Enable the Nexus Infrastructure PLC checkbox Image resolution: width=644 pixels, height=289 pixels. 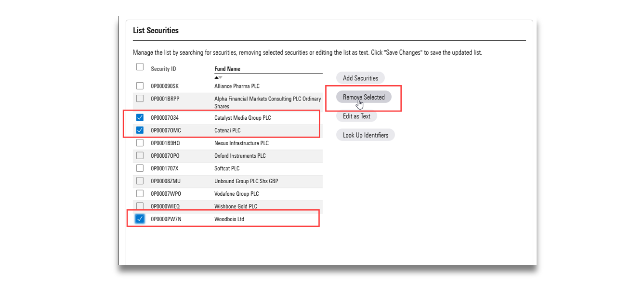click(140, 143)
